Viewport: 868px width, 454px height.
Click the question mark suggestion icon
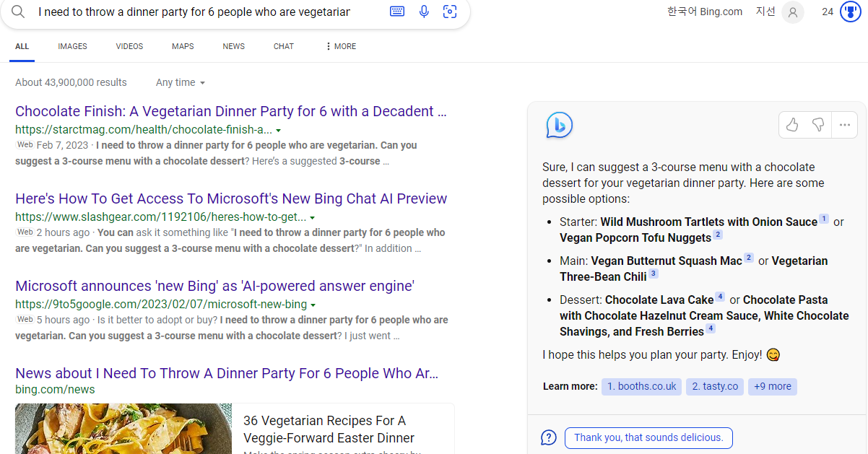549,437
